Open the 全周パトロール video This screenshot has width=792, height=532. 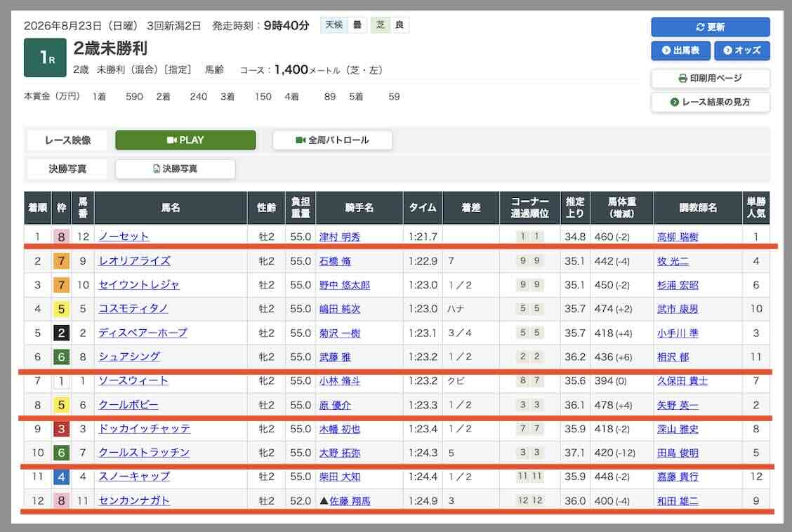[332, 140]
